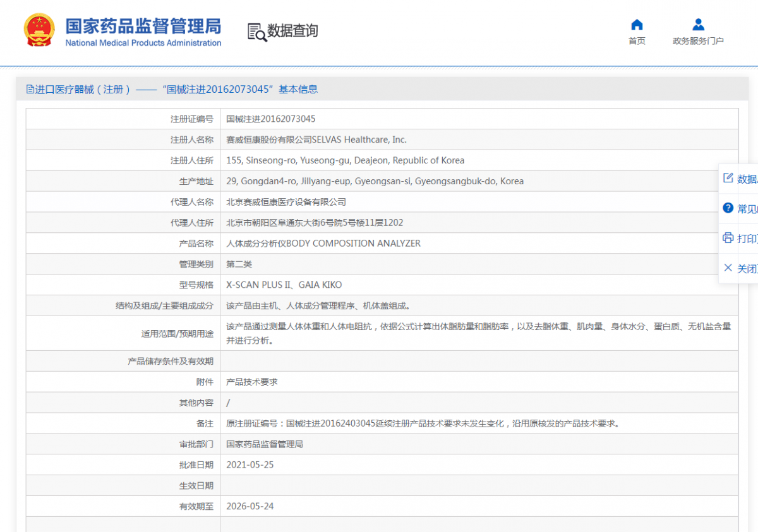
Task: Click intended use description 该产品通过测量人体体重
Action: click(x=479, y=333)
